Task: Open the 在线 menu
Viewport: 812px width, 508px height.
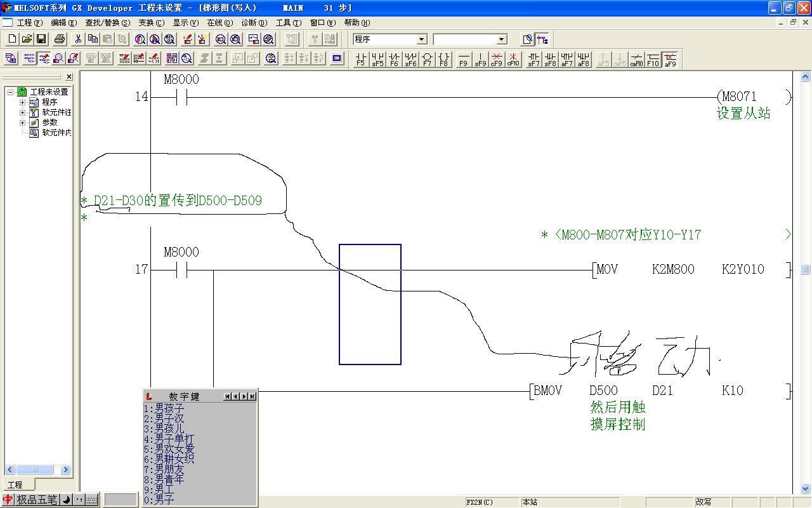Action: click(x=219, y=23)
